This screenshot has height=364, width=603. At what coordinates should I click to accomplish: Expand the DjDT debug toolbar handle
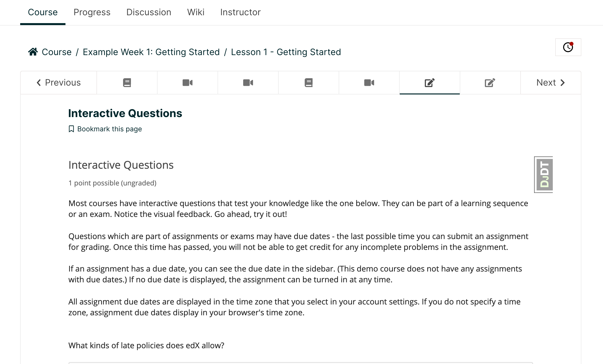coord(543,175)
